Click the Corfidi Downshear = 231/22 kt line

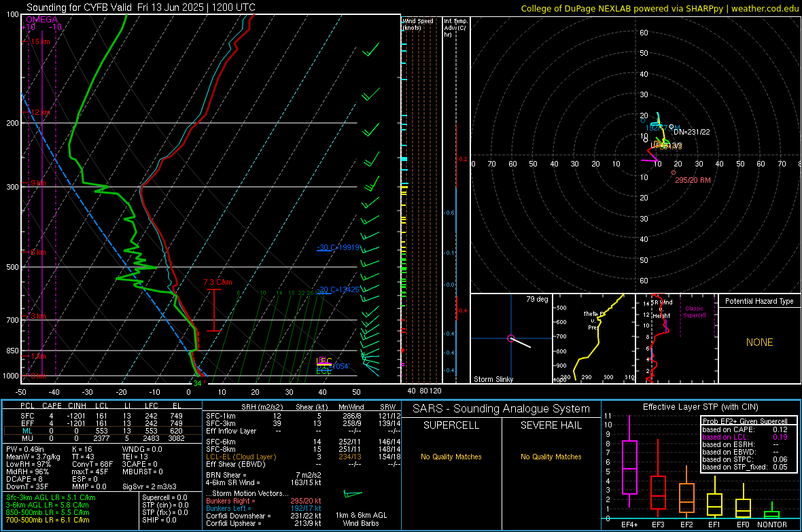point(264,516)
